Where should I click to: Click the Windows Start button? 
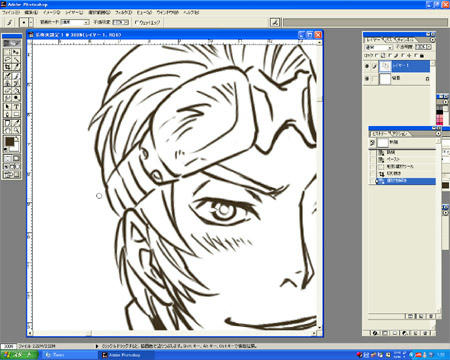19,355
